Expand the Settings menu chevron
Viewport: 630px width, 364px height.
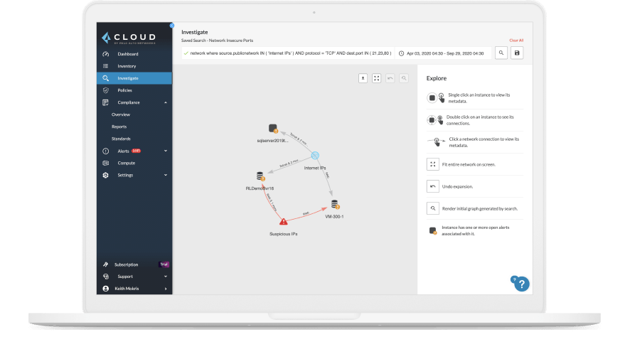(x=166, y=175)
